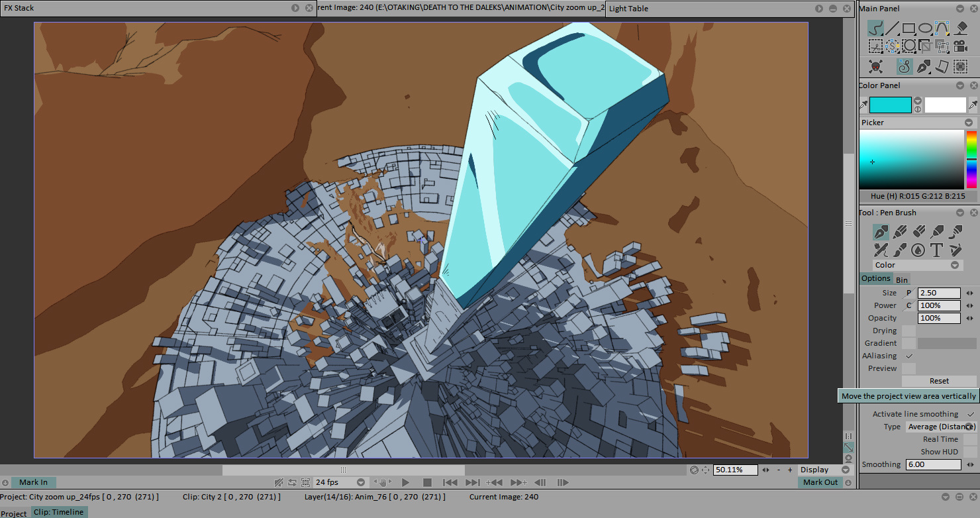Click the Mark Out button

coord(820,482)
